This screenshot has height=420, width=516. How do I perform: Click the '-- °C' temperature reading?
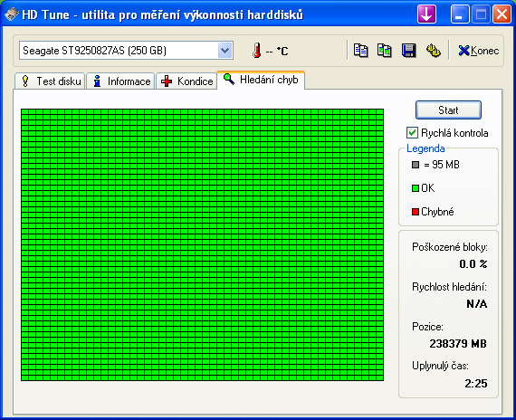pyautogui.click(x=277, y=52)
